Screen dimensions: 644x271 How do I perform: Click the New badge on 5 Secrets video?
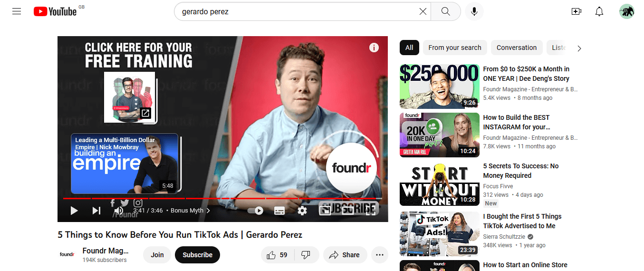491,203
